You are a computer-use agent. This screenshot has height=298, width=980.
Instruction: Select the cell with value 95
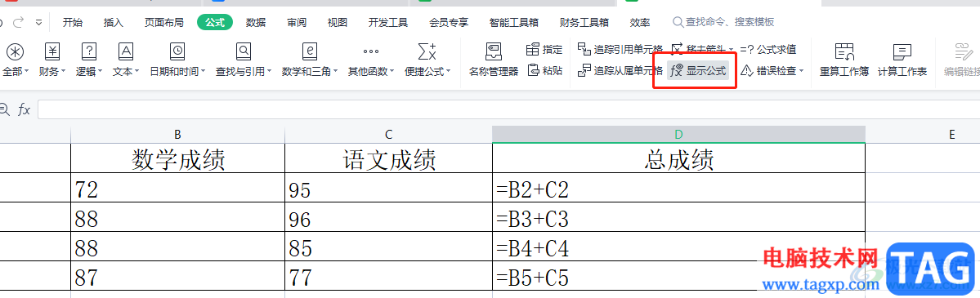point(388,188)
